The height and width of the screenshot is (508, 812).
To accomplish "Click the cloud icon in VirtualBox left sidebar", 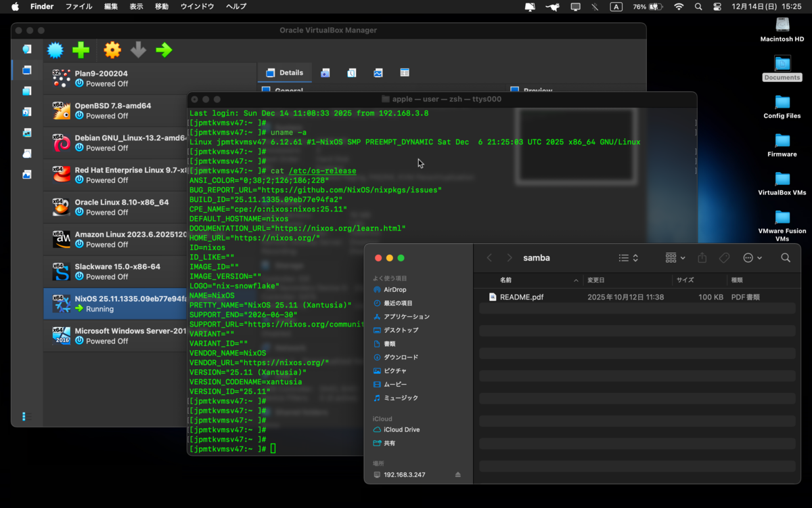I will [x=27, y=153].
